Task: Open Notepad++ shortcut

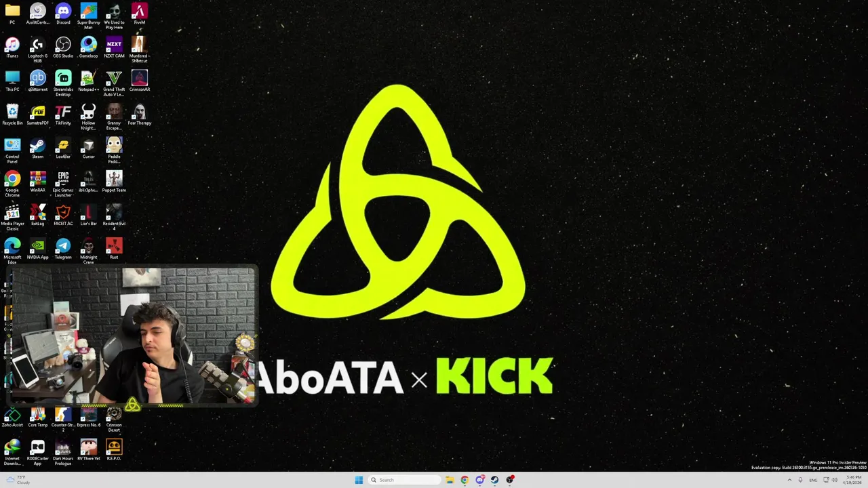Action: [88, 81]
